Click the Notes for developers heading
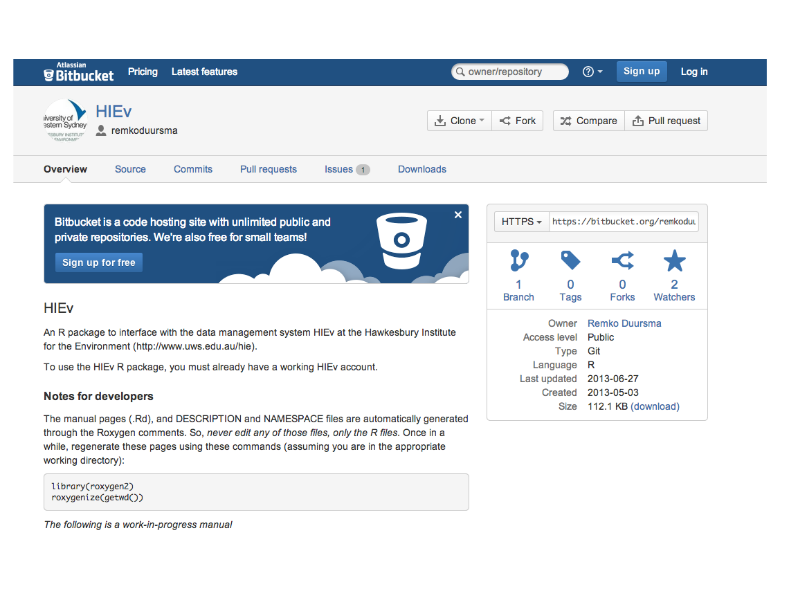This screenshot has height=600, width=800. point(98,396)
